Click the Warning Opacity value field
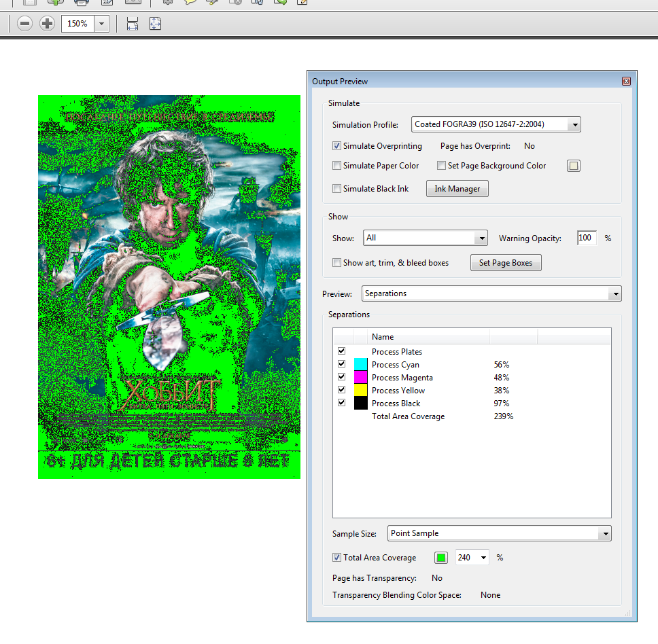The width and height of the screenshot is (658, 644). 587,238
